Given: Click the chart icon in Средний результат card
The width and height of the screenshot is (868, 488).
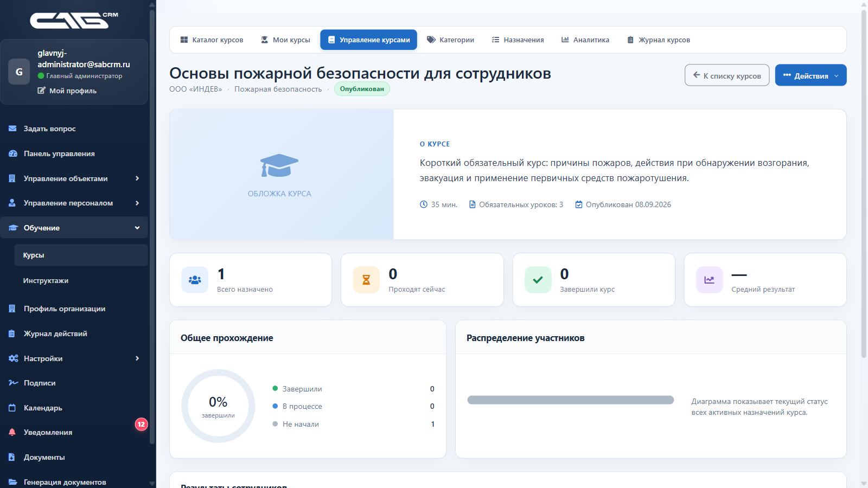Looking at the screenshot, I should (710, 280).
